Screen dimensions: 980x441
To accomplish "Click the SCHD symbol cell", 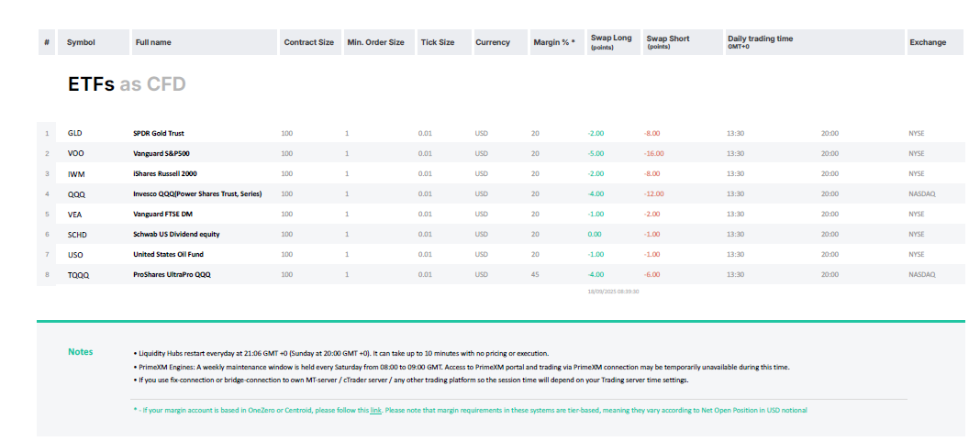I will [77, 234].
